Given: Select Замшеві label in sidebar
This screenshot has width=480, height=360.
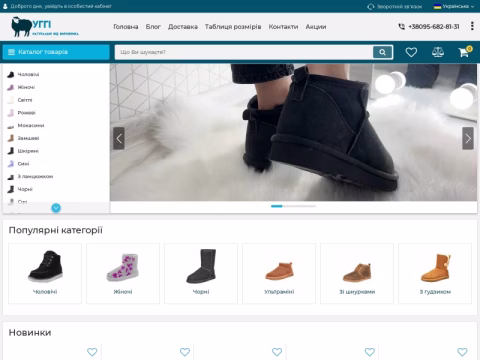Looking at the screenshot, I should pos(28,138).
